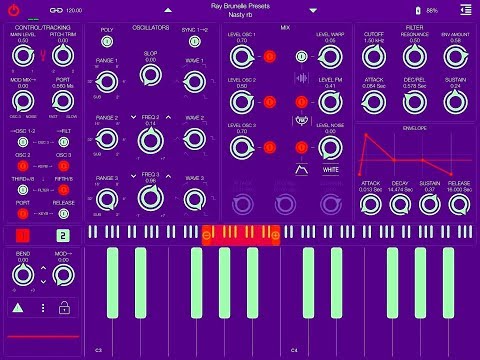The image size is (480, 360).
Task: Mute Level OSC 1 with its red switch
Action: click(270, 57)
